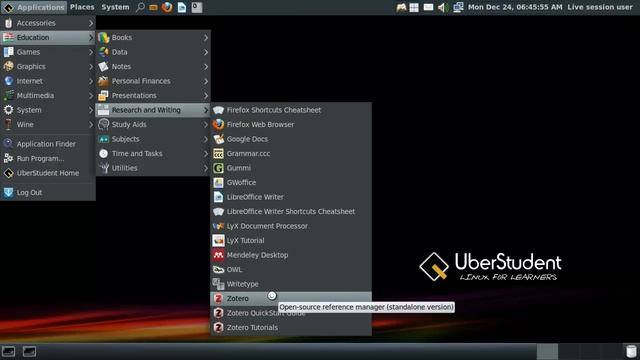
Task: Expand the Graphics submenu arrow
Action: point(91,67)
